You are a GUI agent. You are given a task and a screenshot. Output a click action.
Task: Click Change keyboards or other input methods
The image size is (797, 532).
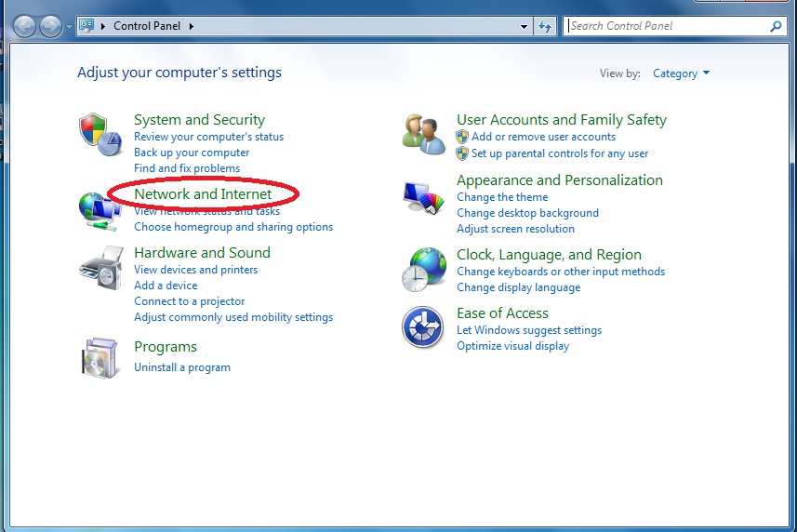point(561,272)
